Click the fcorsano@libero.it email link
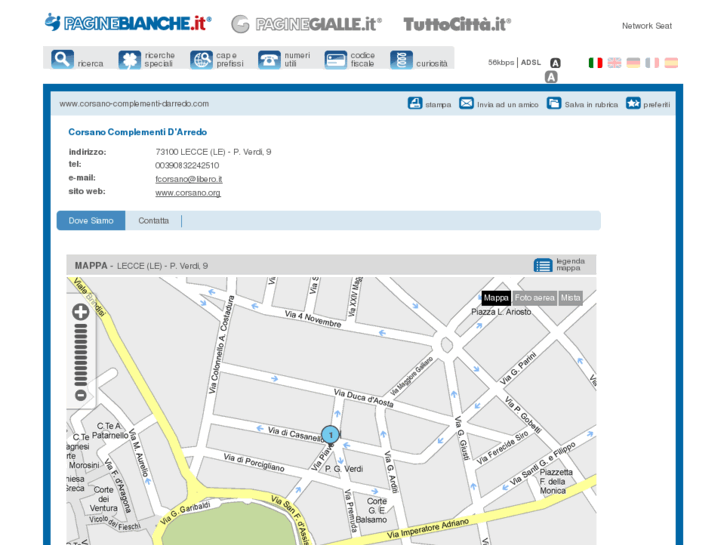This screenshot has height=545, width=727. pyautogui.click(x=189, y=179)
